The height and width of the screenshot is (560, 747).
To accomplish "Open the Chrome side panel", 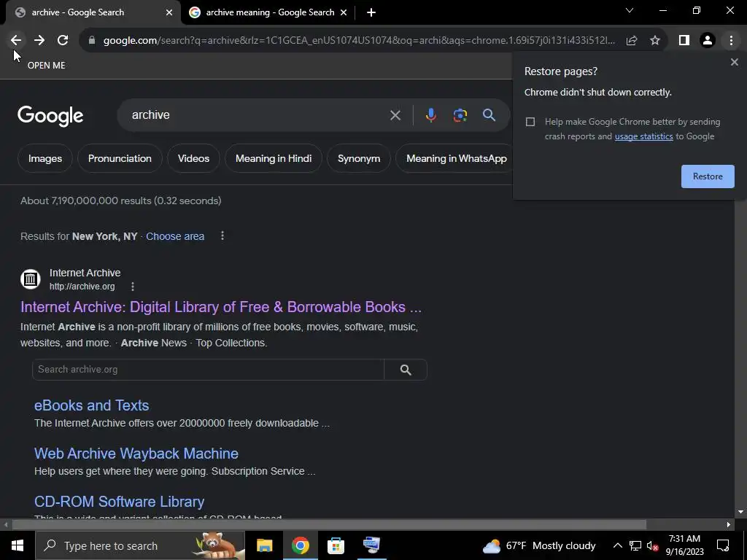I will pos(684,41).
